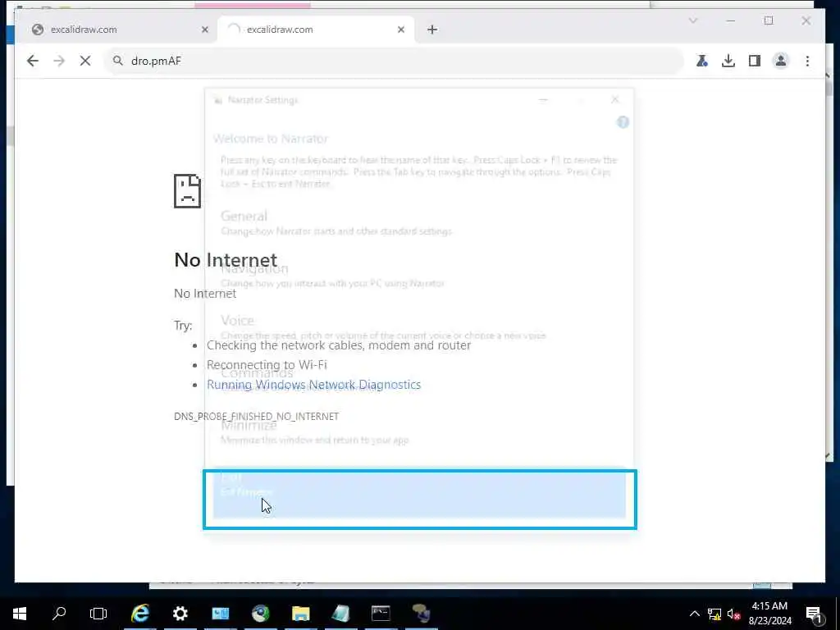
Task: Open the Chrome downloads icon
Action: tap(728, 61)
